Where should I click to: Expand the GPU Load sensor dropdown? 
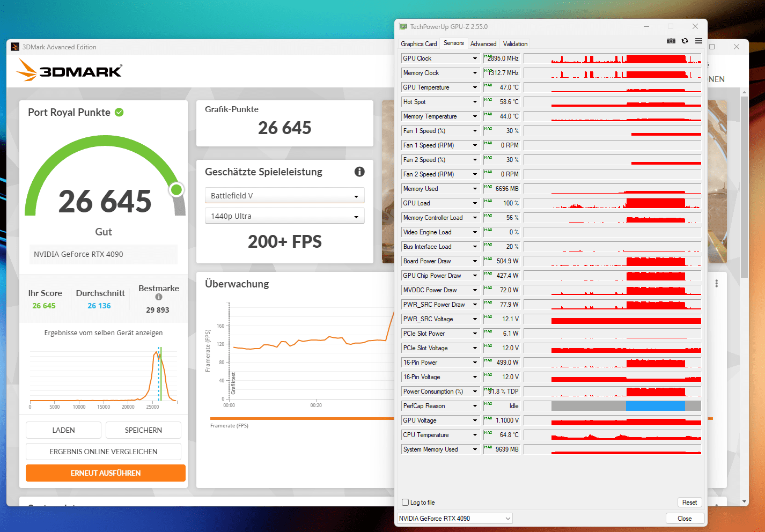click(475, 203)
